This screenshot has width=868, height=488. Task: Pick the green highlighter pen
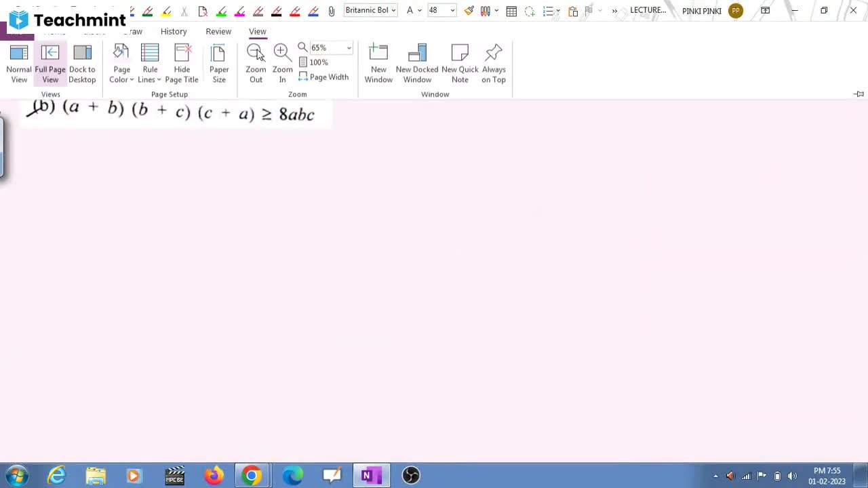148,11
